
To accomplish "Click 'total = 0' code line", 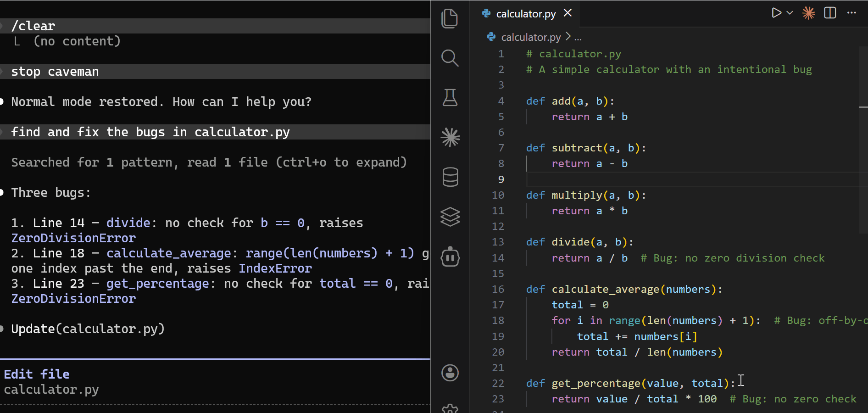I will [x=580, y=305].
